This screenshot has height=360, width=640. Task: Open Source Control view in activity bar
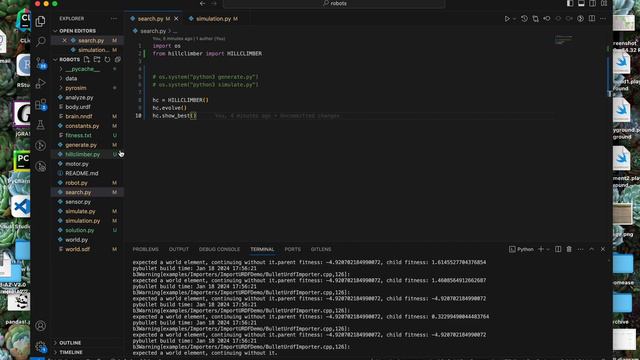point(40,62)
